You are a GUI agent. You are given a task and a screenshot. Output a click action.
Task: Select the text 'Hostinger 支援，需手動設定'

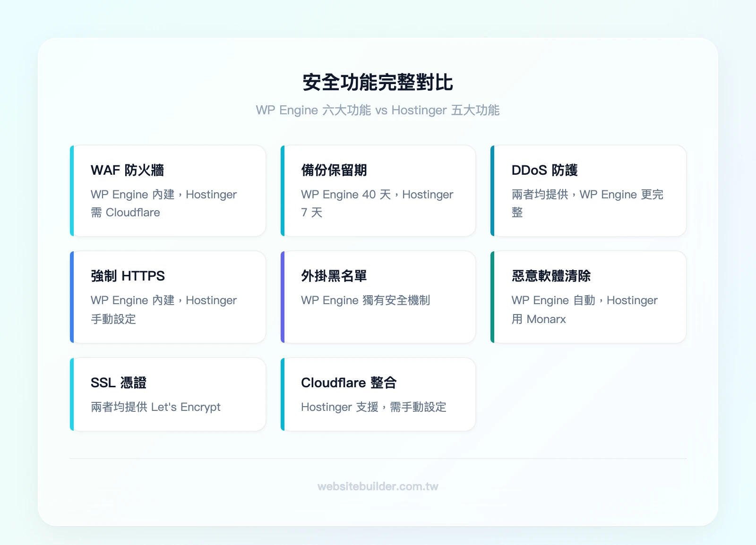[374, 407]
